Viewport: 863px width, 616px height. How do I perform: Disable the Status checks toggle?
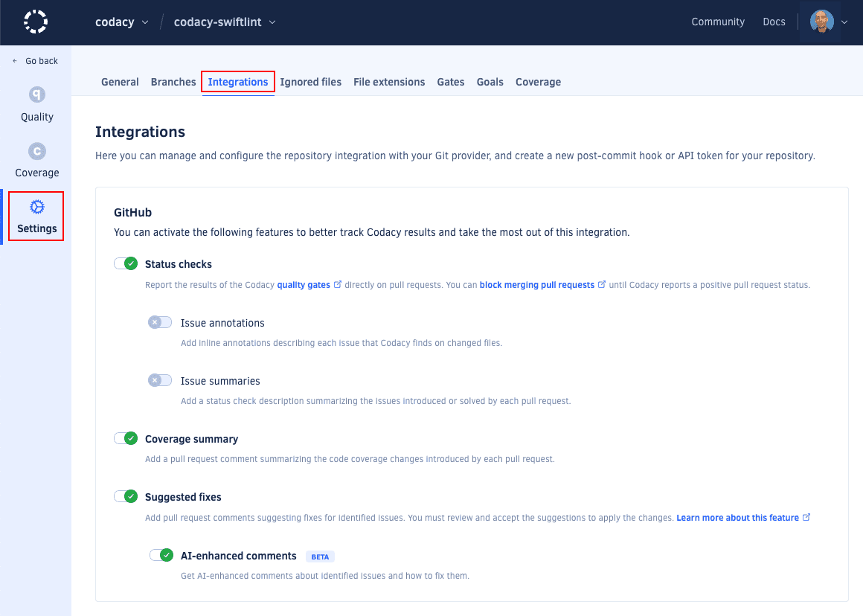coord(126,263)
